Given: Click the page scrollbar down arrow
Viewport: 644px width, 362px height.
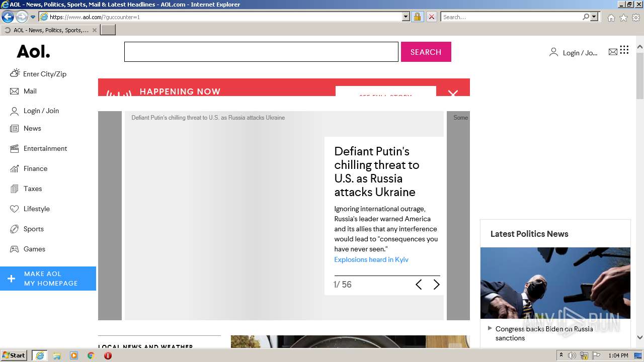Looking at the screenshot, I should [640, 337].
